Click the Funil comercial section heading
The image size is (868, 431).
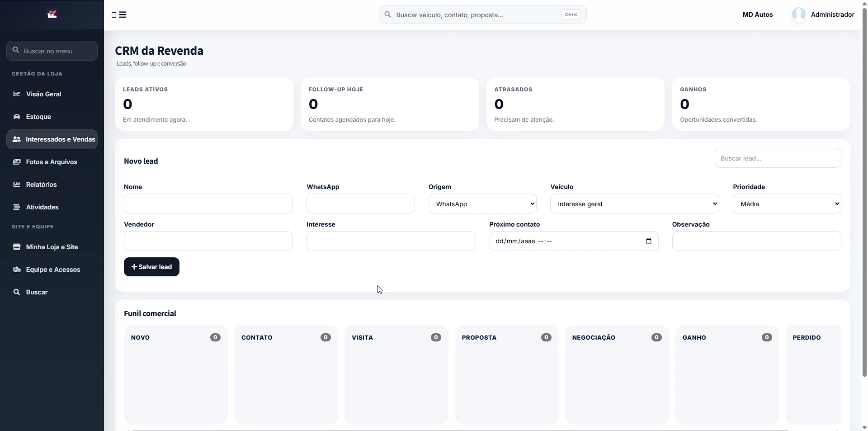click(x=150, y=313)
